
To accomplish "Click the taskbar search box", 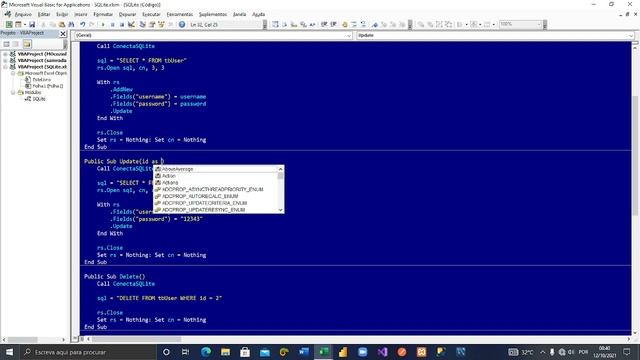I will pyautogui.click(x=88, y=352).
